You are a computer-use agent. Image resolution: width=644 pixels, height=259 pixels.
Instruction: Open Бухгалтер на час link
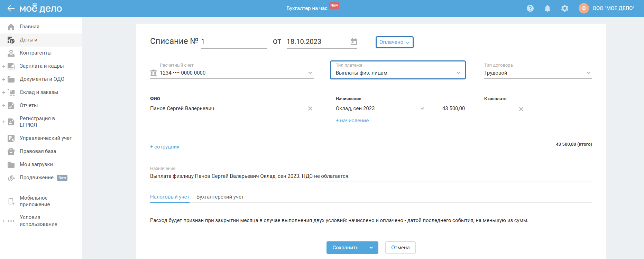click(x=307, y=8)
